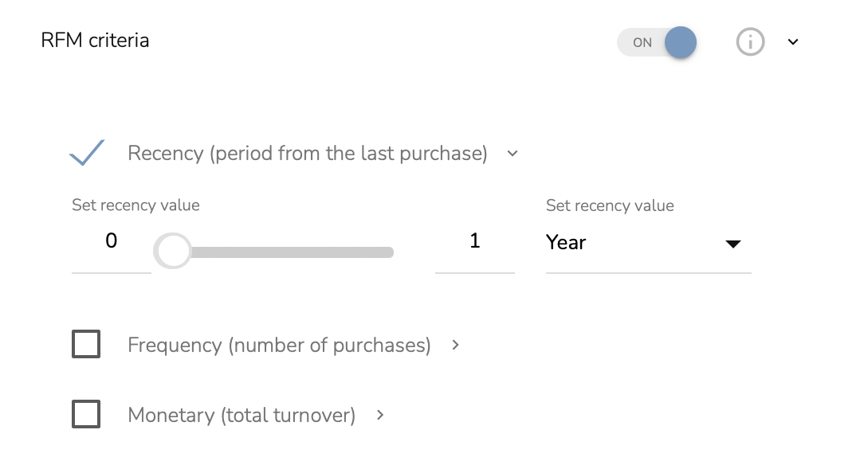The height and width of the screenshot is (461, 868).
Task: Click the Set recency value label above Year
Action: [610, 205]
